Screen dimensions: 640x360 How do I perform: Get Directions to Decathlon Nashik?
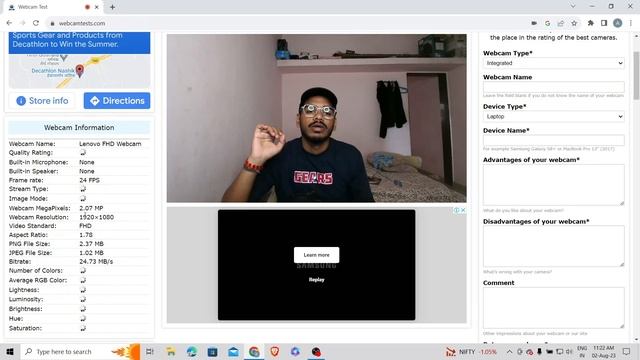(117, 101)
